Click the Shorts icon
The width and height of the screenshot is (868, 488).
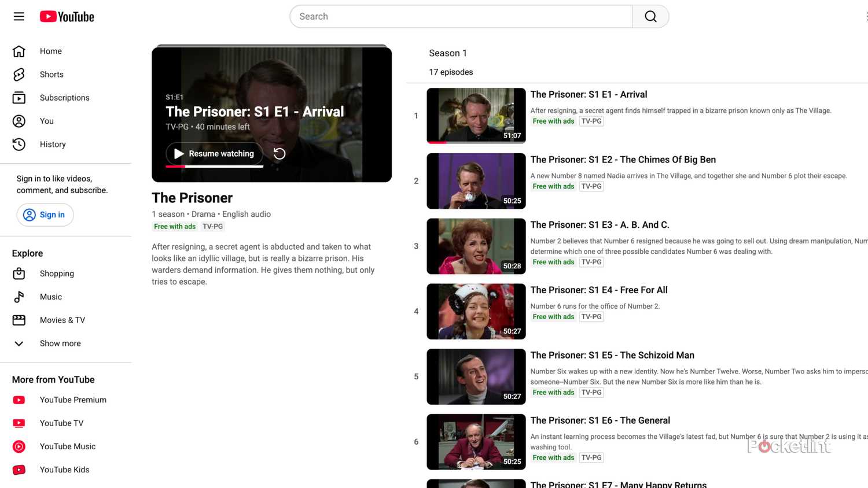(x=19, y=75)
